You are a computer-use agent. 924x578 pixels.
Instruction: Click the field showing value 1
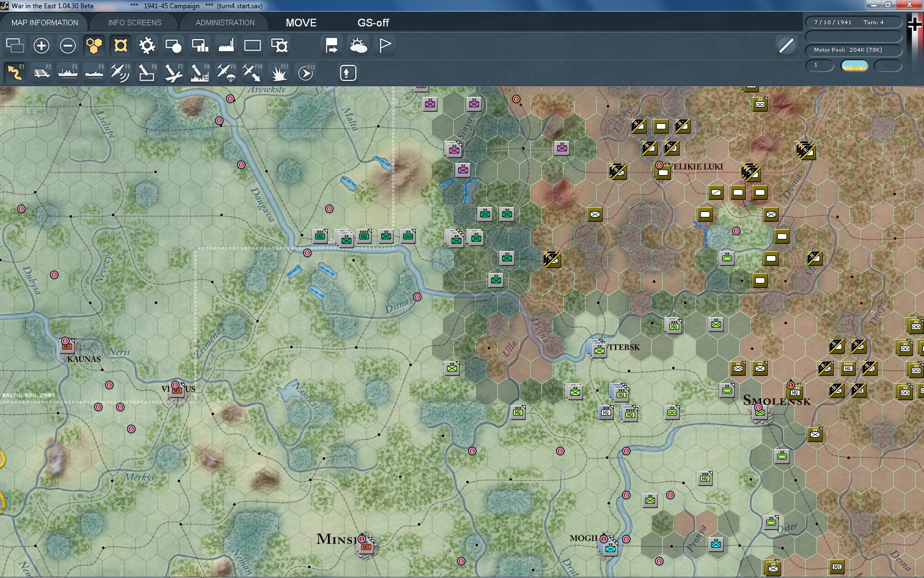pos(820,66)
